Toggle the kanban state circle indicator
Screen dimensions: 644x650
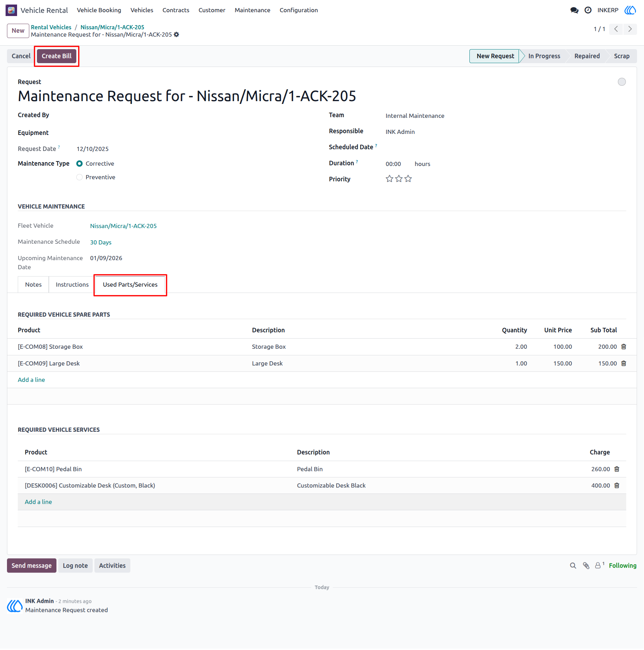(622, 82)
